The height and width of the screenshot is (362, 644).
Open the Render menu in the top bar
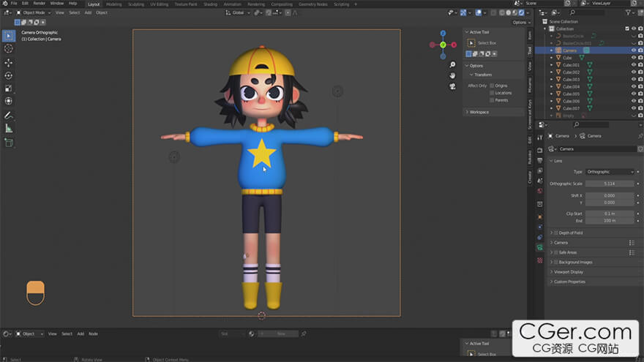[x=40, y=4]
